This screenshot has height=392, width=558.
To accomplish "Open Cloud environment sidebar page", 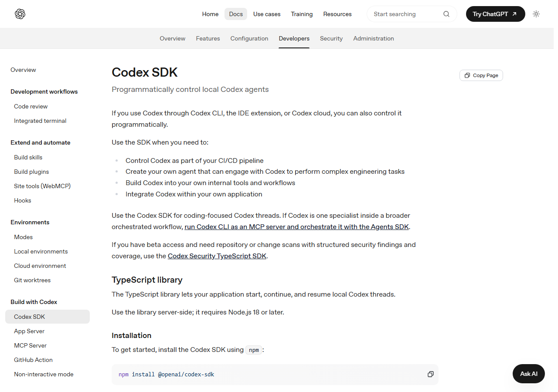I will coord(40,266).
